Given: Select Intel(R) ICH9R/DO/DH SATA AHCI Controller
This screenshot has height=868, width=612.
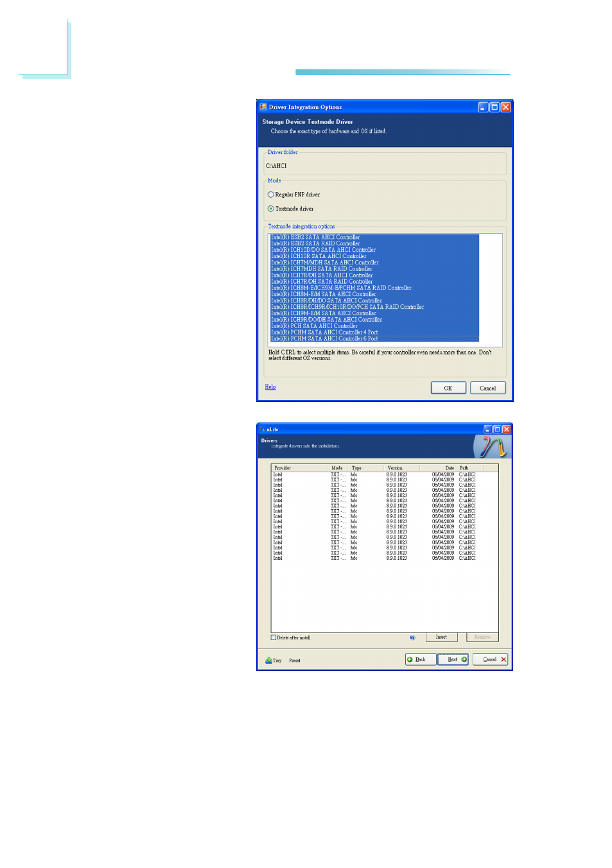Looking at the screenshot, I should pos(374,320).
